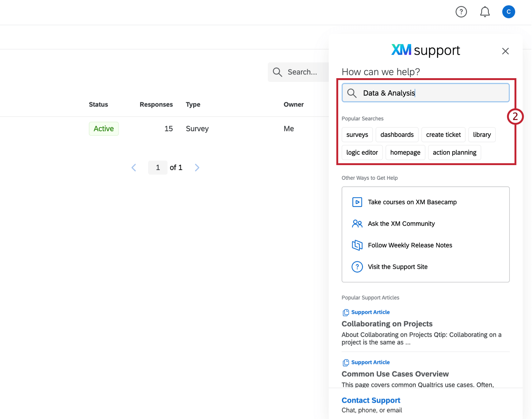Select the library popular search
Viewport: 532px width, 419px height.
[x=482, y=135]
